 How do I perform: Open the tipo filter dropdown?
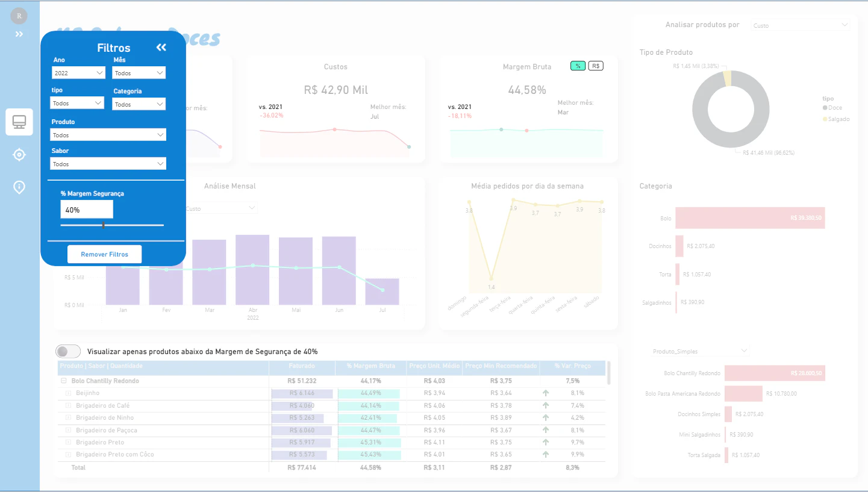(77, 103)
